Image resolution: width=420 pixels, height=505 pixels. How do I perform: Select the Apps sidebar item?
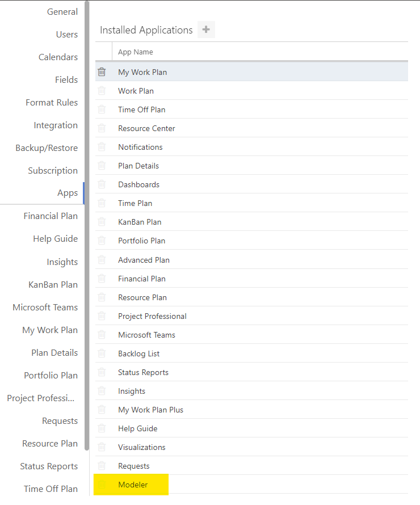coord(68,193)
